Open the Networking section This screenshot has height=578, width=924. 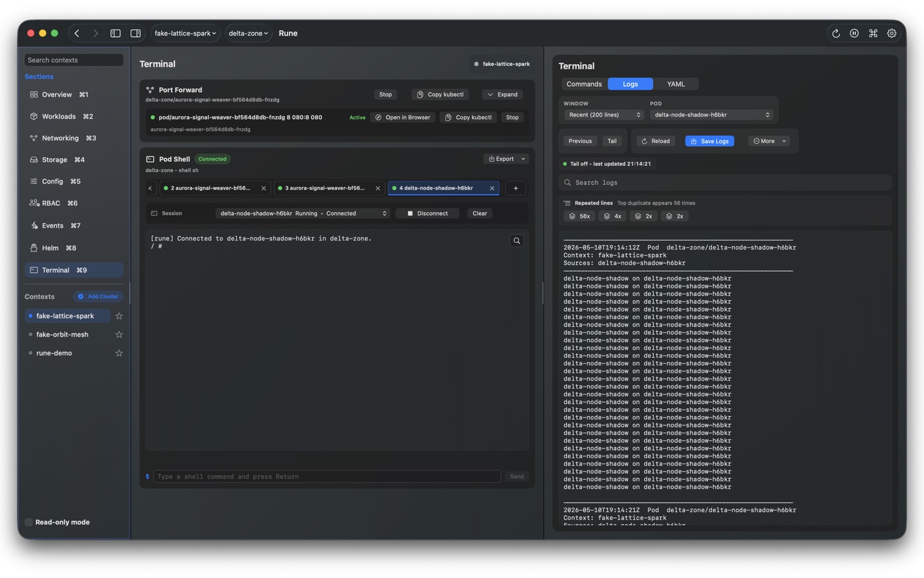pyautogui.click(x=74, y=138)
